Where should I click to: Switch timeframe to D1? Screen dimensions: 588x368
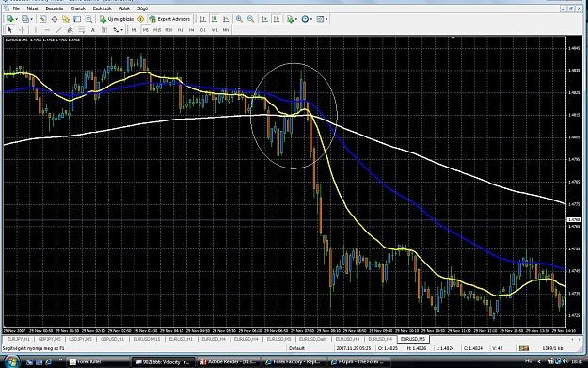click(x=203, y=30)
